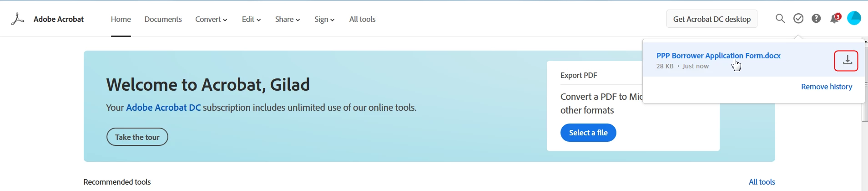Open the tasks checkmark circle icon

(798, 18)
